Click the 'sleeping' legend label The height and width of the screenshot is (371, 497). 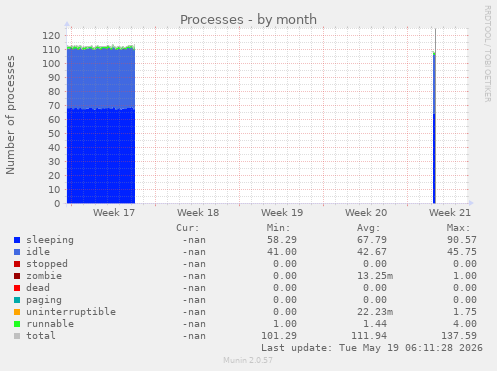pos(50,240)
